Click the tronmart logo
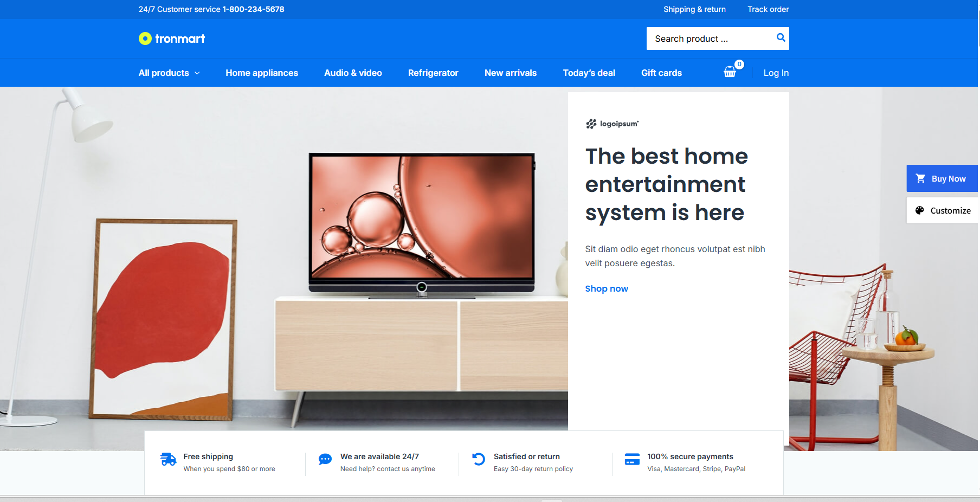This screenshot has width=980, height=502. point(172,38)
